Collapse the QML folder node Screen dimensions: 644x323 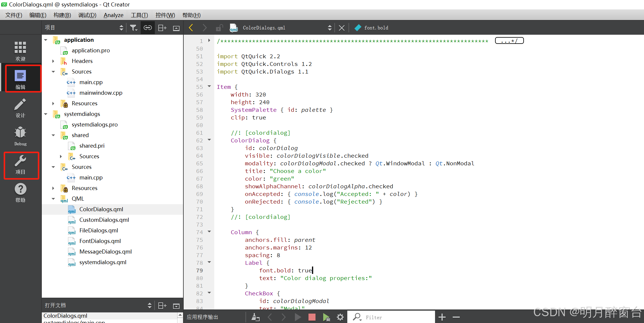coord(53,199)
